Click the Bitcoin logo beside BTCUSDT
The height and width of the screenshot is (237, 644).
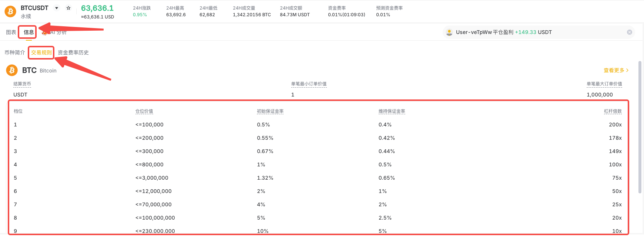10,11
